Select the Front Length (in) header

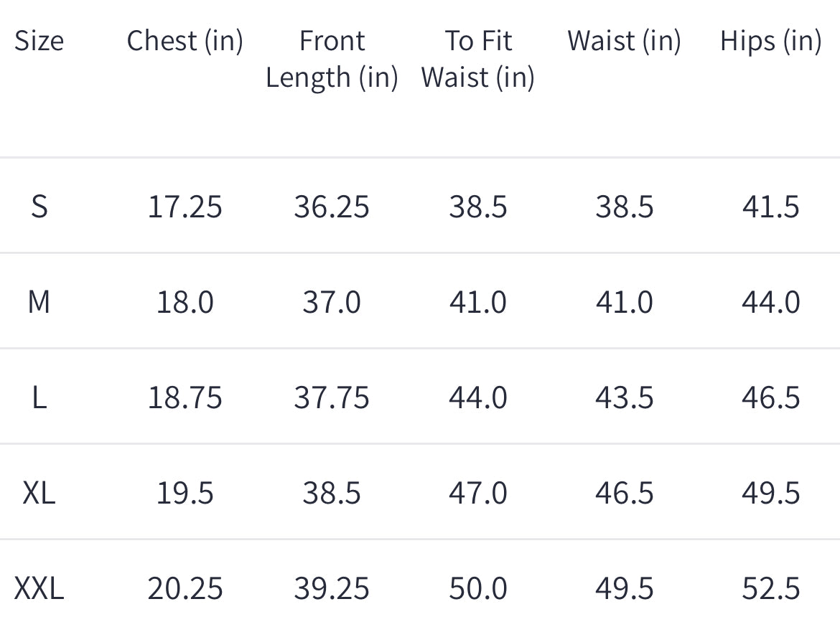(332, 59)
